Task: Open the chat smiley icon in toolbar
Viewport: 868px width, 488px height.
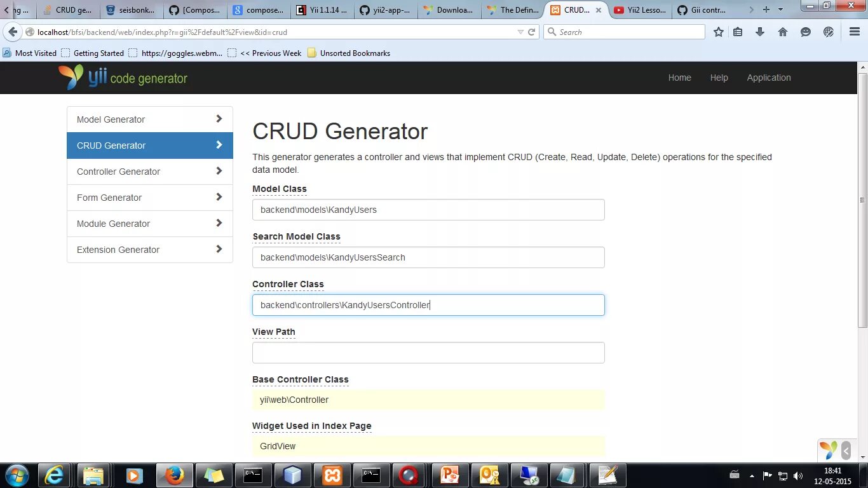Action: [805, 32]
